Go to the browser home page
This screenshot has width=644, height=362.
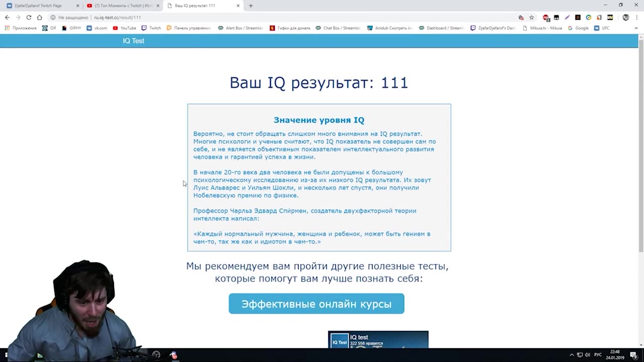tap(39, 18)
